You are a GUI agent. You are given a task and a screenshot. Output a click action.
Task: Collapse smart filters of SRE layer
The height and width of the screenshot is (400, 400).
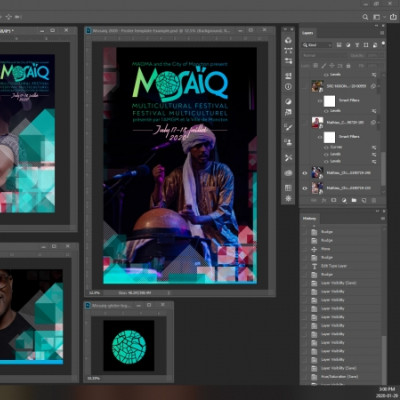pos(379,86)
